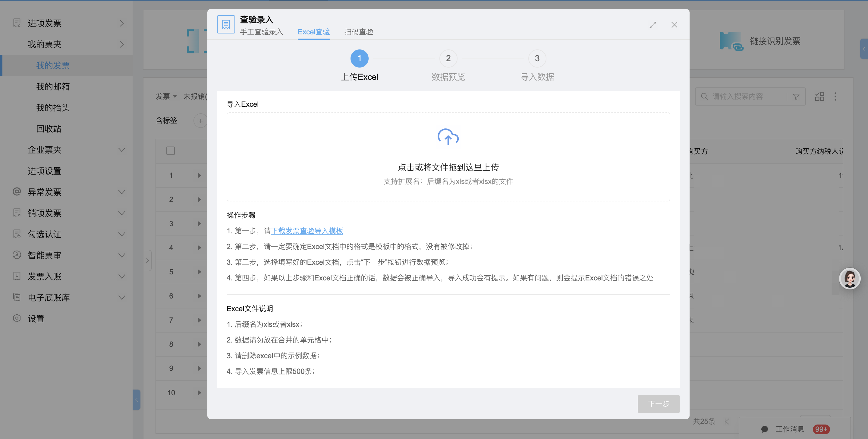Expand row 5 disclosure triangle

(200, 272)
